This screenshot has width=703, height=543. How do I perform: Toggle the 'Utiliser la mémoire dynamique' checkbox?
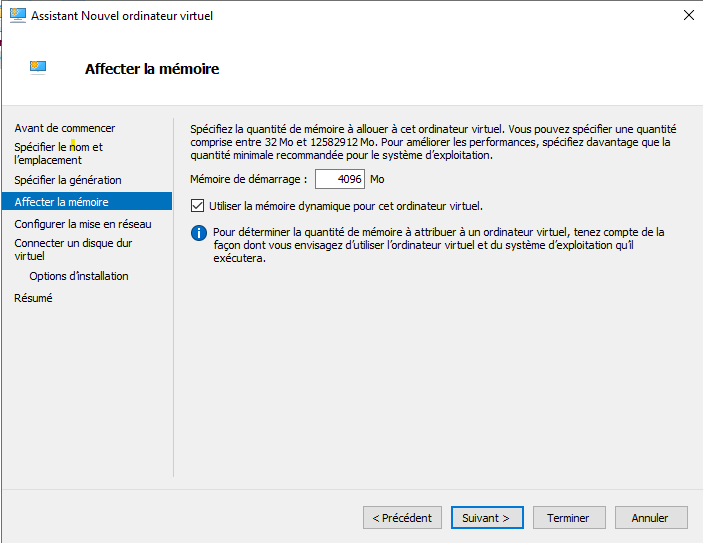pyautogui.click(x=197, y=206)
